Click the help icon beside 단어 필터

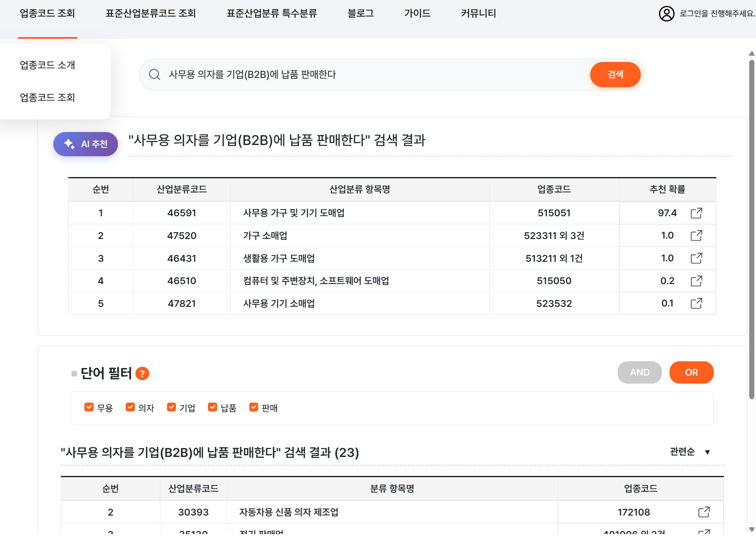point(142,373)
